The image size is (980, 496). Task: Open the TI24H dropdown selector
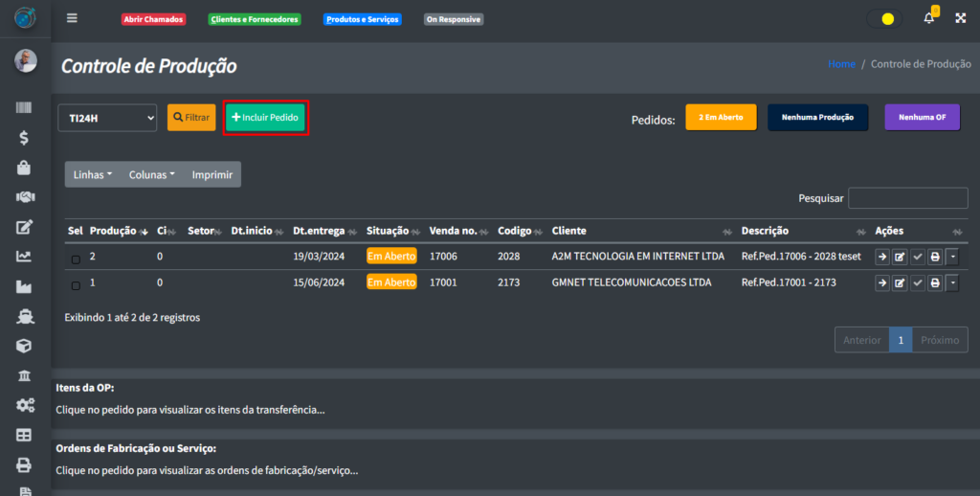107,118
